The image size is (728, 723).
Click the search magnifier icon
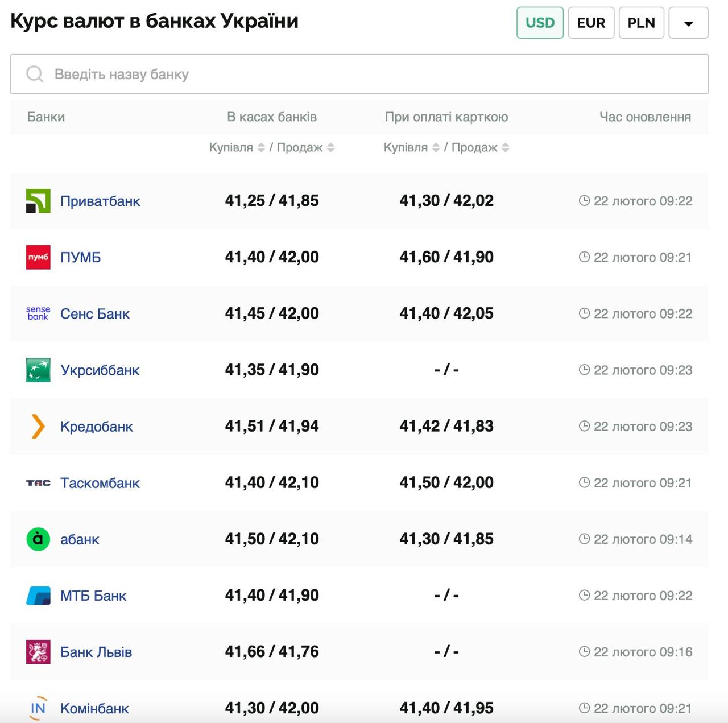pyautogui.click(x=35, y=74)
